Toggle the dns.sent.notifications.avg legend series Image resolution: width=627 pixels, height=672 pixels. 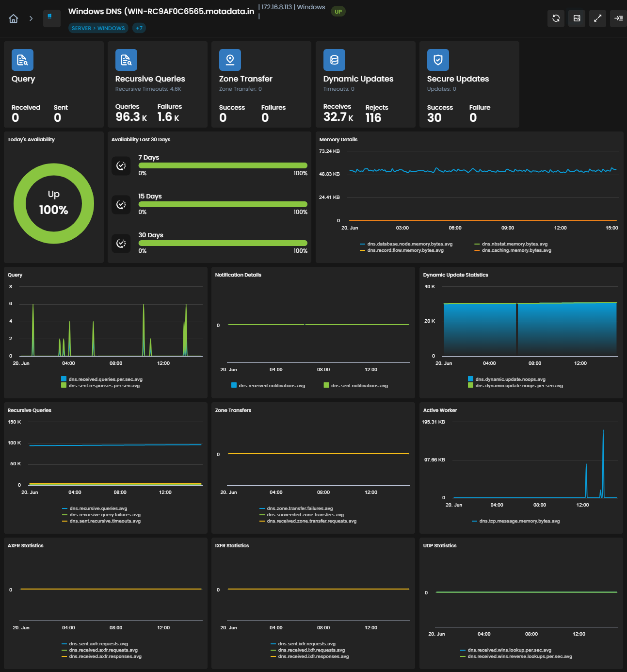[x=356, y=386]
